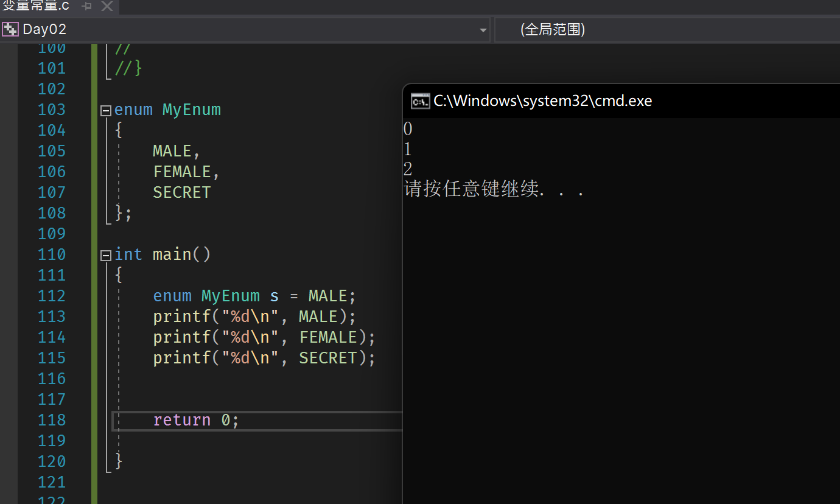
Task: Click the "int main()" text on line 110
Action: coord(163,254)
